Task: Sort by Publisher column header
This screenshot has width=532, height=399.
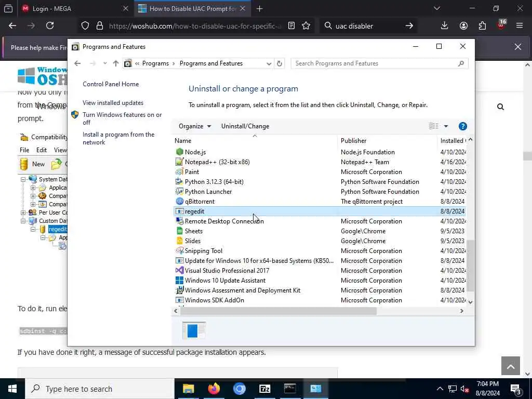Action: click(x=387, y=140)
